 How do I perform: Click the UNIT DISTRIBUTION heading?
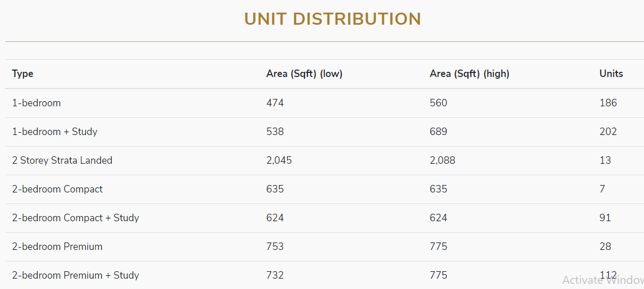tap(333, 19)
